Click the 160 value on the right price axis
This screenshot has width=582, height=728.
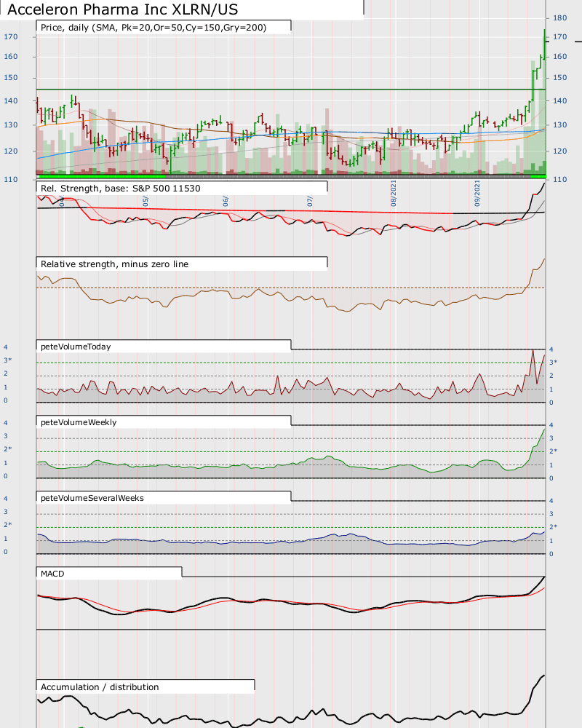click(x=559, y=57)
